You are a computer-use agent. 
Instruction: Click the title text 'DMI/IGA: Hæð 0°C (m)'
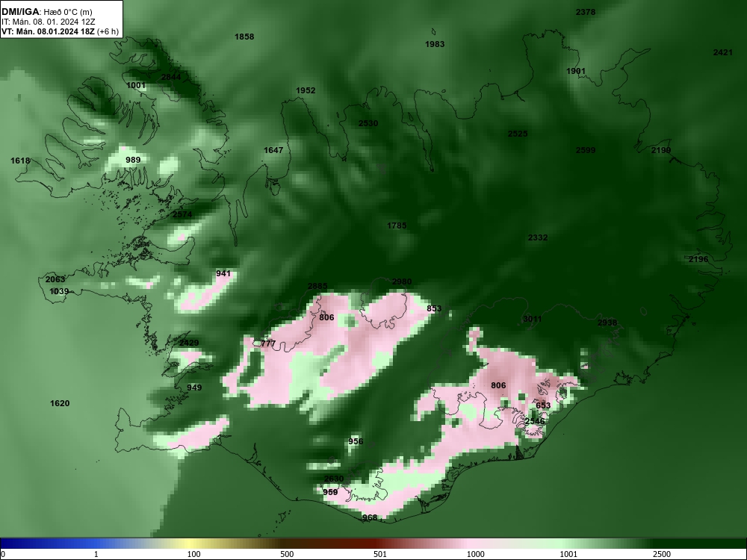[x=46, y=12]
